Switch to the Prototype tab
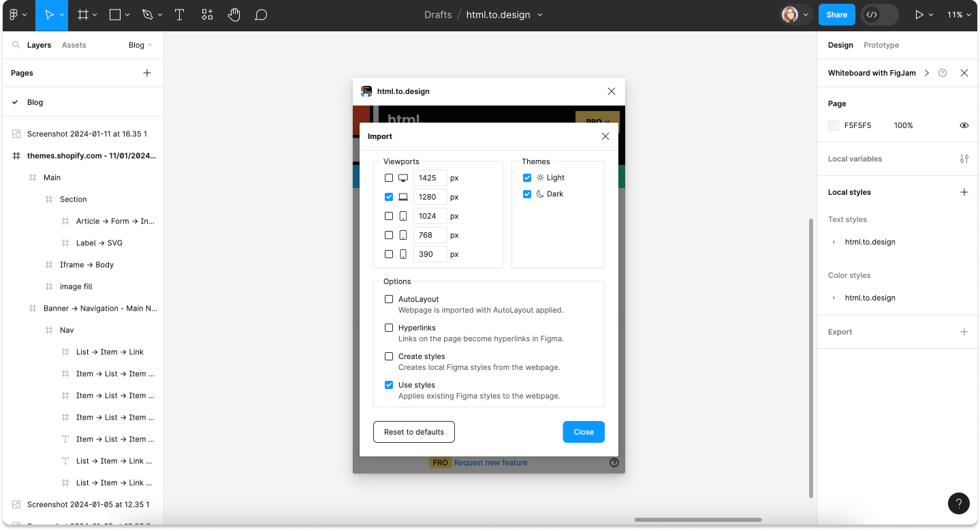Screen dimensions: 980x530 pyautogui.click(x=881, y=45)
